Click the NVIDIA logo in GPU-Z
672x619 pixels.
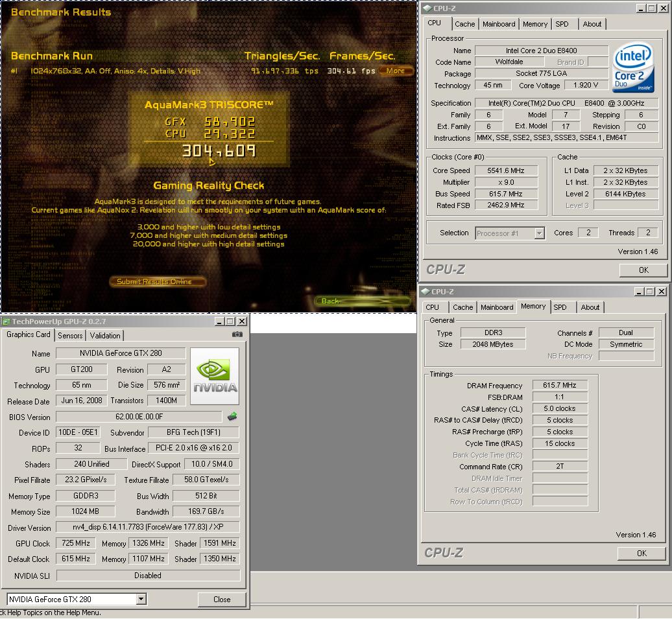[x=215, y=376]
